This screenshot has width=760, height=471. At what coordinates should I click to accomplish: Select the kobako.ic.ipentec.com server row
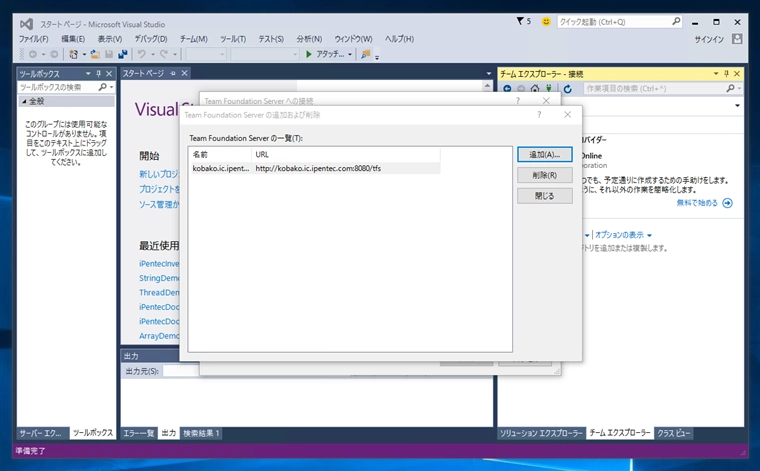[315, 169]
